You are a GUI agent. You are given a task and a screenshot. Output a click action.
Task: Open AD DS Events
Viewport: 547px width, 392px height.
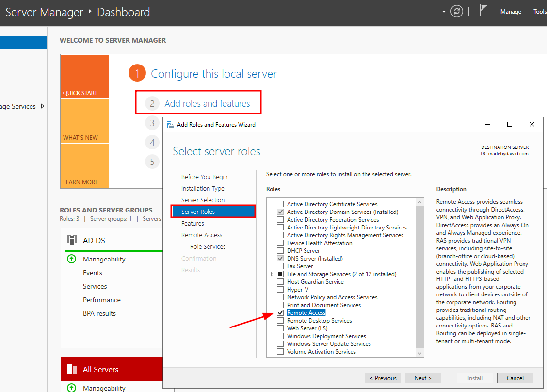click(x=93, y=273)
